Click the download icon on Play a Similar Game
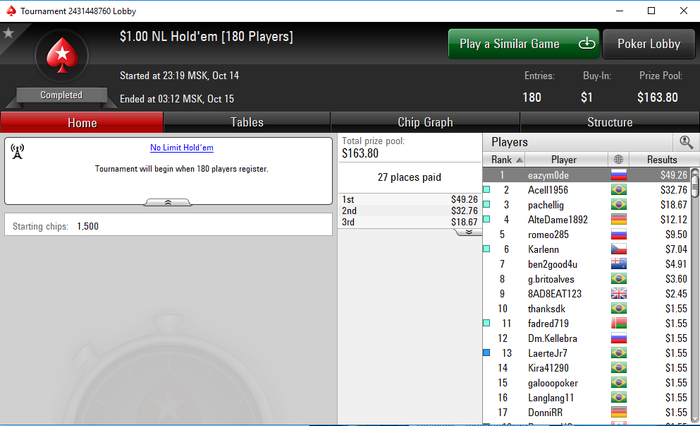Image resolution: width=700 pixels, height=426 pixels. coord(587,43)
